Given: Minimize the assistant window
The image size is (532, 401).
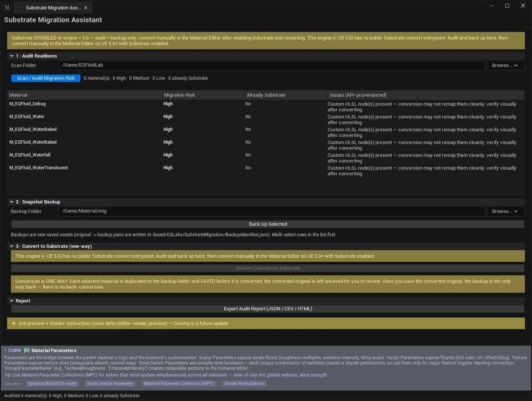Looking at the screenshot, I should coord(491,6).
